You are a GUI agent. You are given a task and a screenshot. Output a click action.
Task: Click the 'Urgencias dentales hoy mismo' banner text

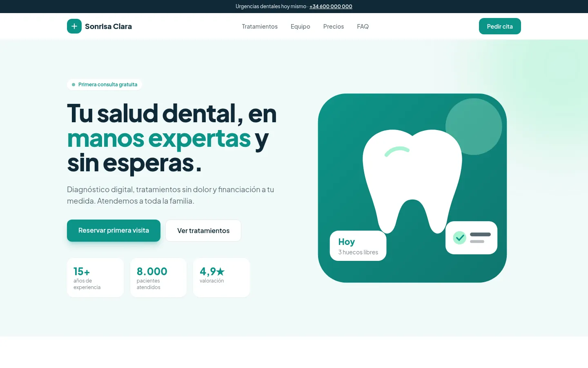click(271, 7)
